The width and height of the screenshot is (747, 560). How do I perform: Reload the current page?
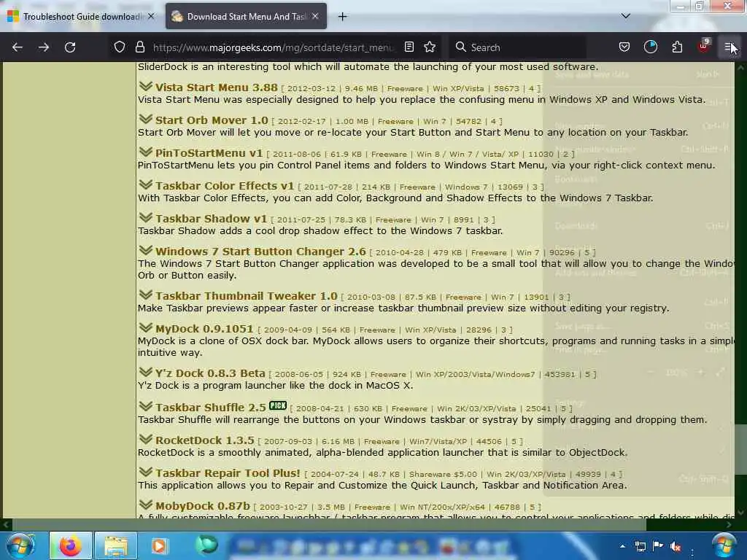[x=70, y=47]
